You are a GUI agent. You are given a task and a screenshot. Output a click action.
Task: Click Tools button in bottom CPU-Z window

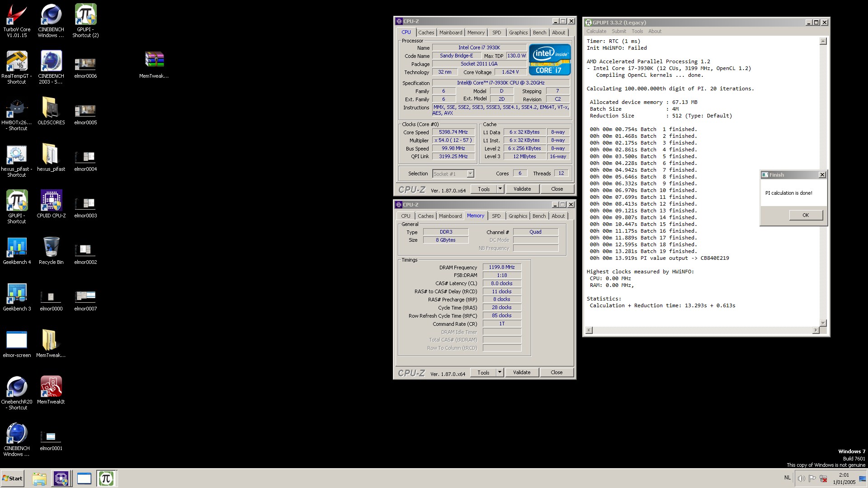click(483, 372)
